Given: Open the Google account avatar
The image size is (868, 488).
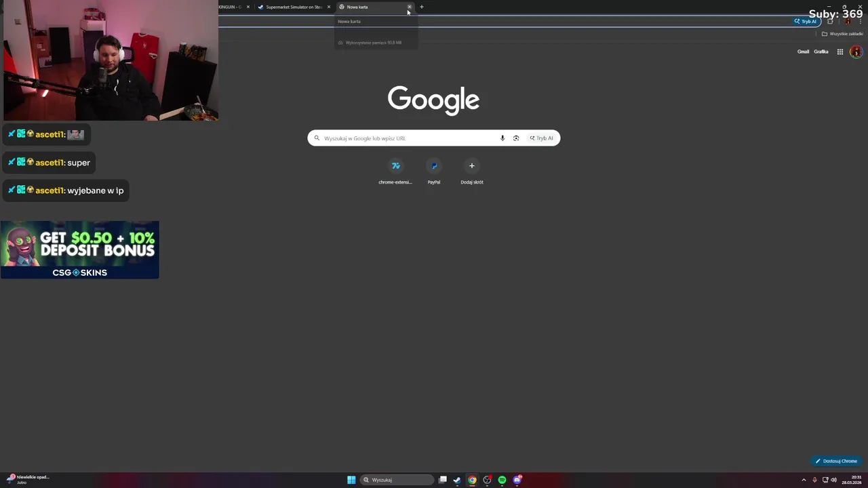Looking at the screenshot, I should (856, 52).
